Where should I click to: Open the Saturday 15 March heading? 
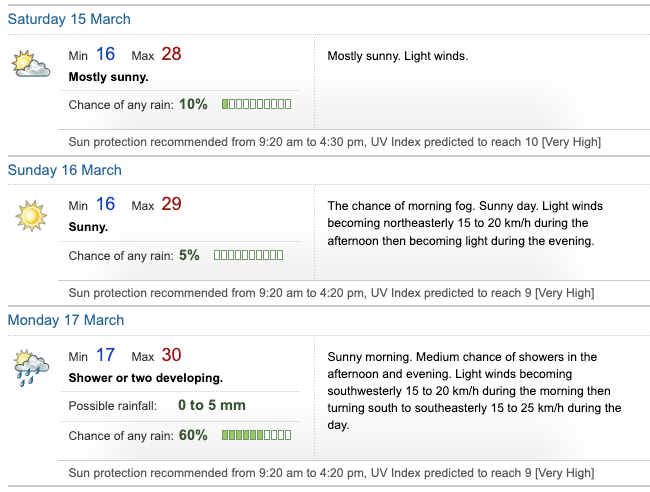pyautogui.click(x=69, y=19)
